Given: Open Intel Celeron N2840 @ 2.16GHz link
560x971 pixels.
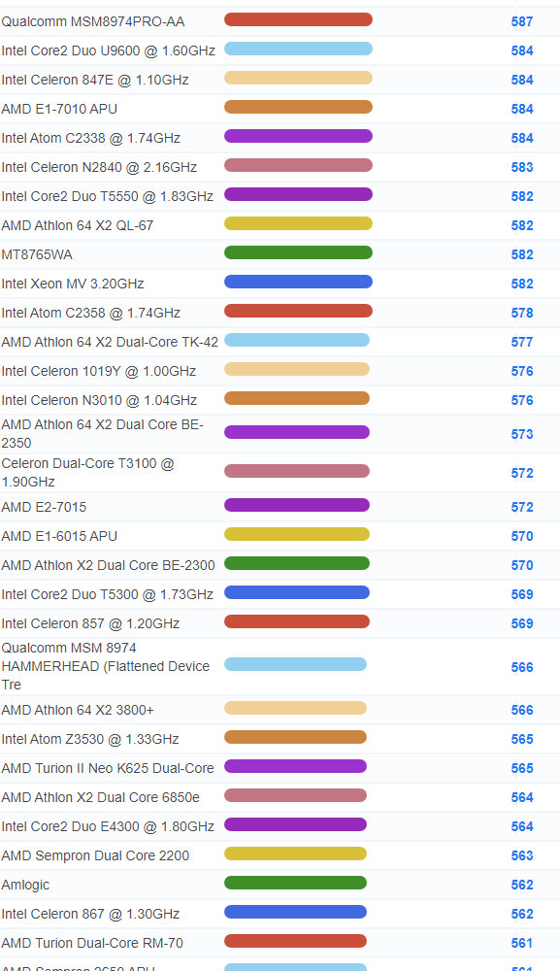Looking at the screenshot, I should click(x=99, y=167).
